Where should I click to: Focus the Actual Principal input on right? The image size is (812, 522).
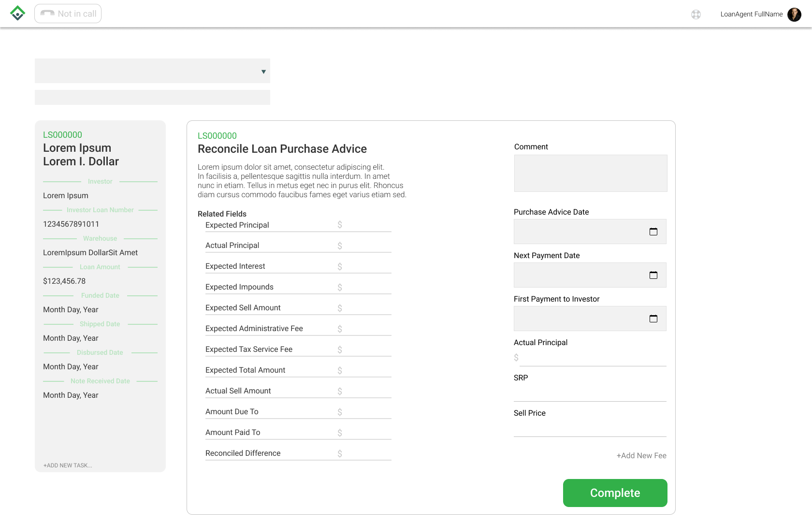point(592,358)
